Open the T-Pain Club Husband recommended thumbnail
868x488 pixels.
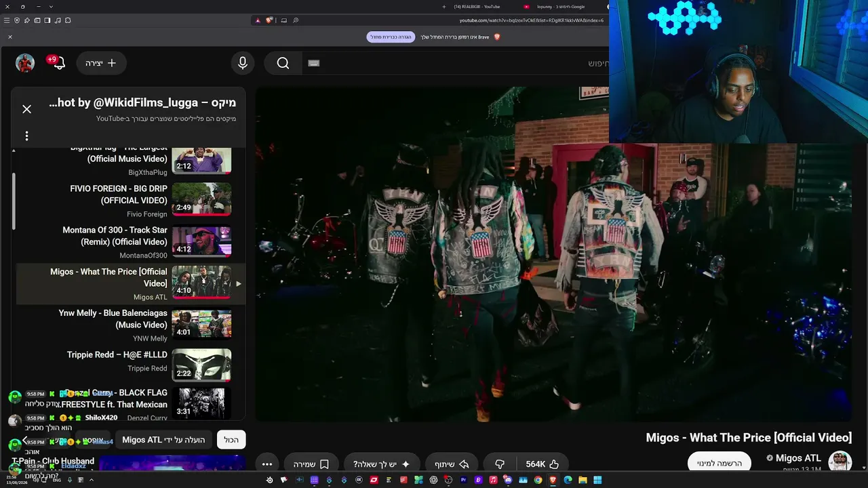(x=172, y=464)
